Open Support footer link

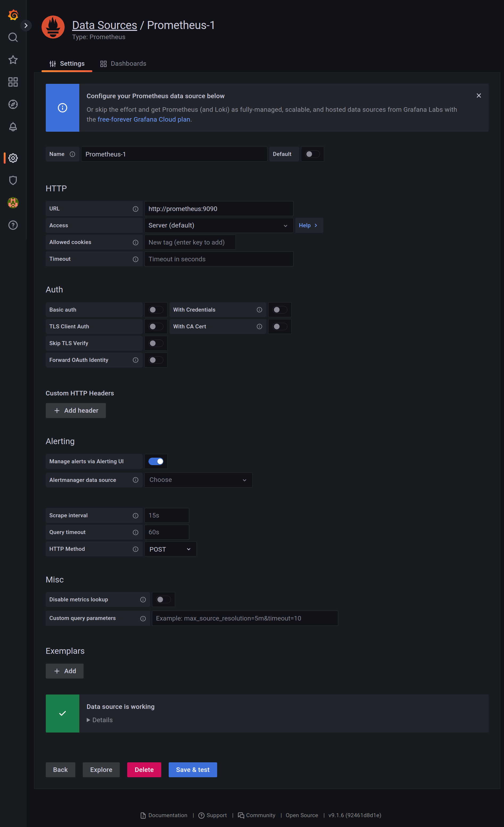[x=212, y=815]
